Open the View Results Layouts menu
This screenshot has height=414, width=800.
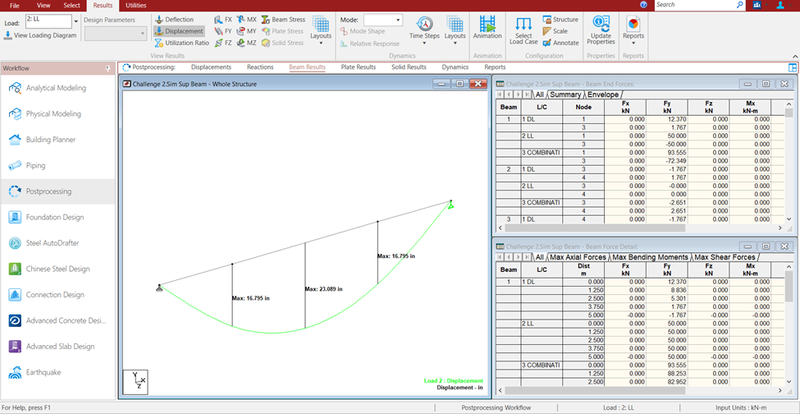coord(321,30)
